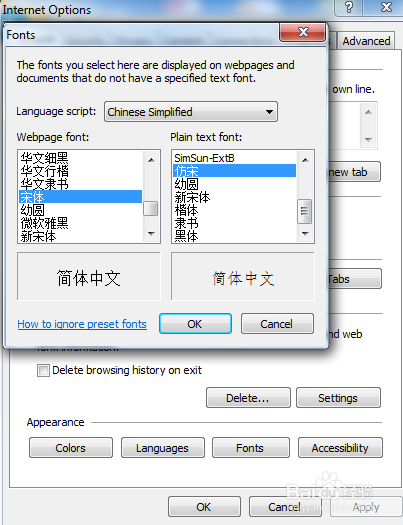403x525 pixels.
Task: Click up arrow of Plain text font scrollbar
Action: pyautogui.click(x=305, y=160)
